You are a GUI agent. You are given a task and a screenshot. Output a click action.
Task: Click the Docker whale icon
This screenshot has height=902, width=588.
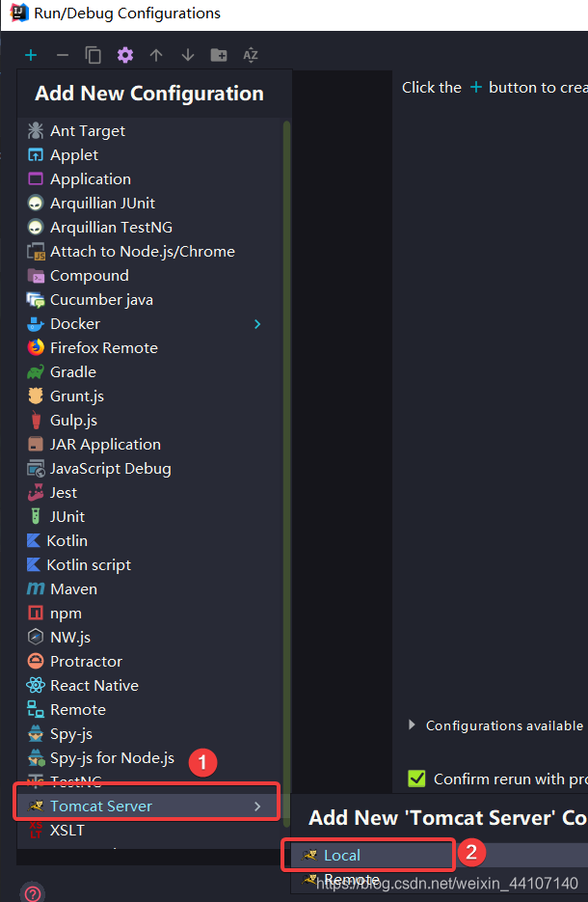click(35, 324)
